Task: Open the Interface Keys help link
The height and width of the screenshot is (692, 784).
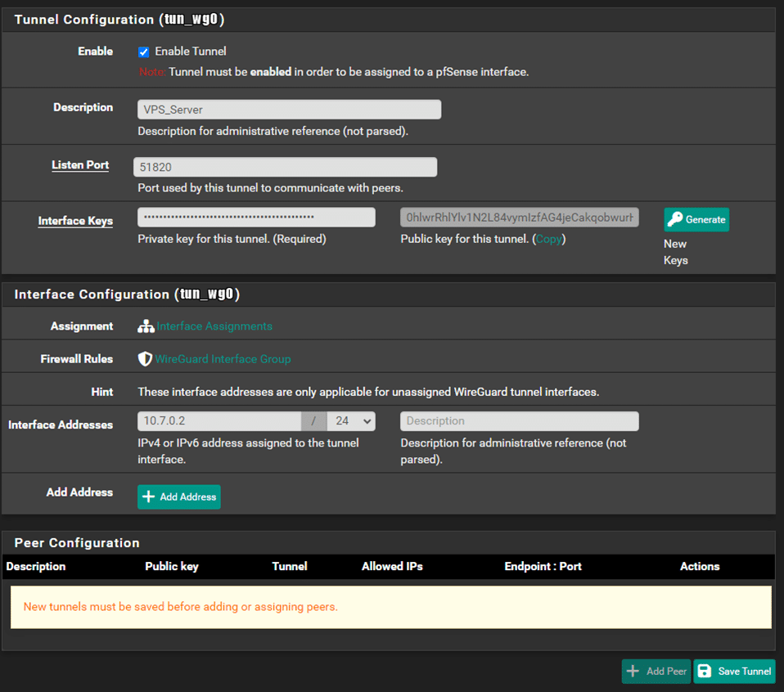Action: [75, 220]
